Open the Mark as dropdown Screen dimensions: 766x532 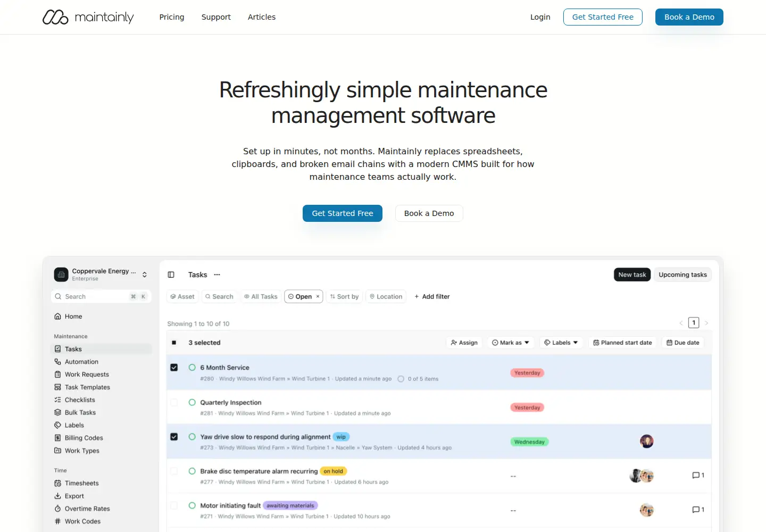tap(511, 343)
